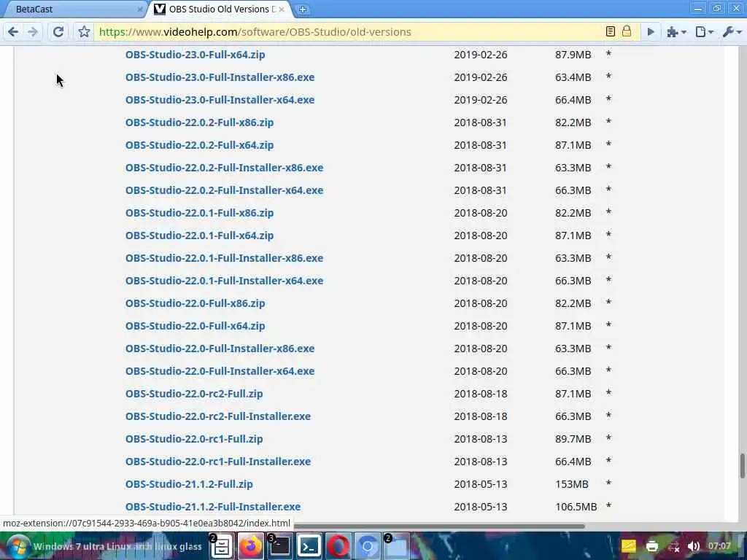This screenshot has height=560, width=747.
Task: Click date of OBS-Studio-22.0-rc1-Full.zip row
Action: click(x=480, y=439)
